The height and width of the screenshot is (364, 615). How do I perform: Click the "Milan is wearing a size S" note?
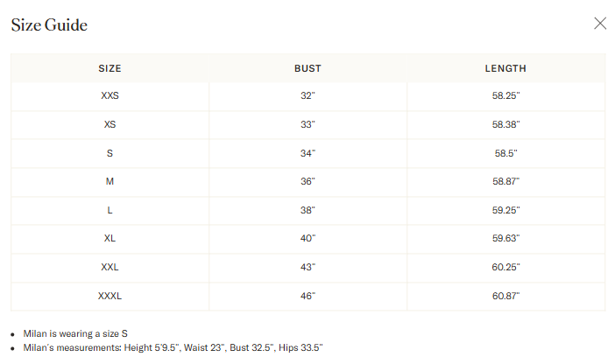75,333
